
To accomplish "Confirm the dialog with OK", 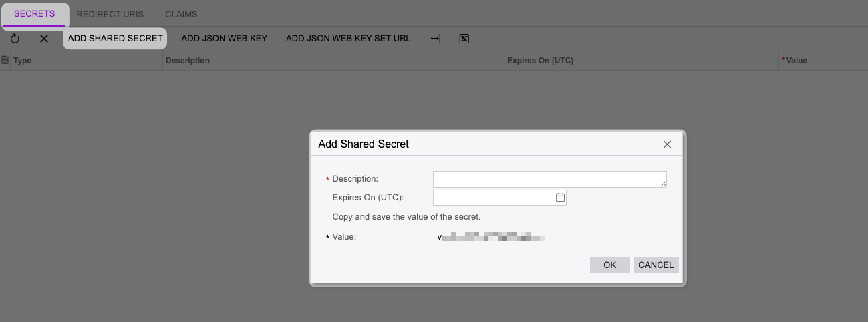I will click(x=609, y=265).
